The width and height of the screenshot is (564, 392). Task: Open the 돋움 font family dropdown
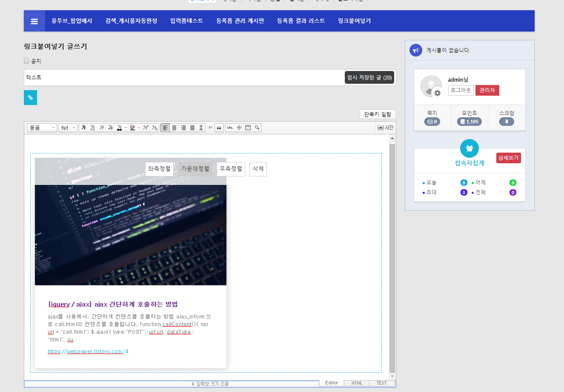[x=42, y=128]
